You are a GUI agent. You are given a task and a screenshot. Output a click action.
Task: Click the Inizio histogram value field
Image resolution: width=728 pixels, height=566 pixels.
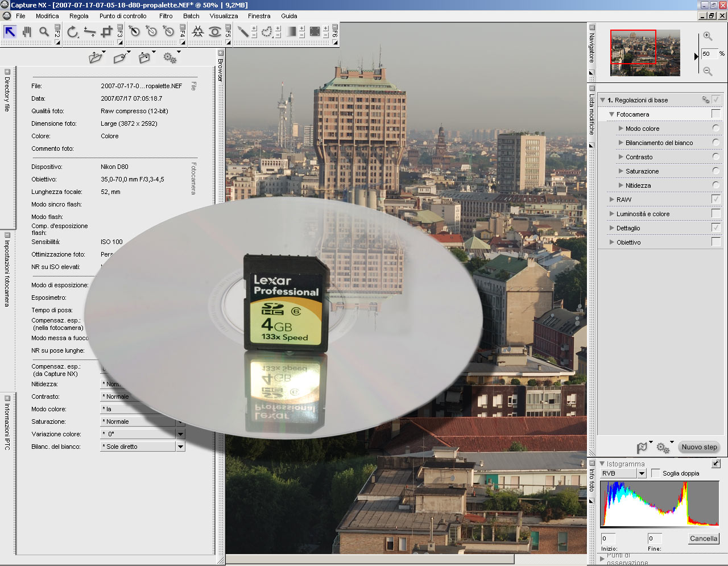[x=608, y=538]
